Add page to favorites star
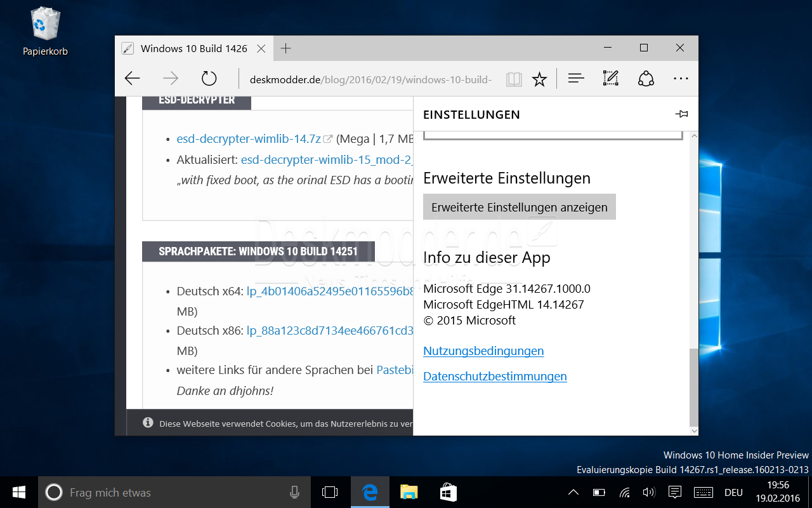812x508 pixels. [539, 79]
